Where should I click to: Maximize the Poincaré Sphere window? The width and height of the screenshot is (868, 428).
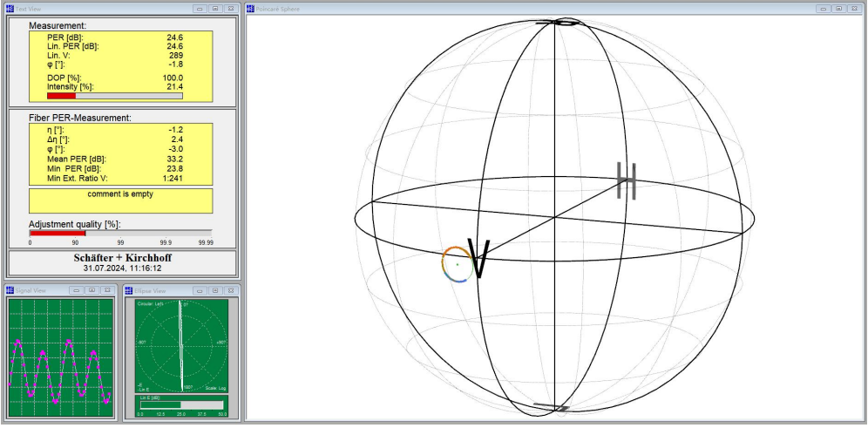click(839, 9)
